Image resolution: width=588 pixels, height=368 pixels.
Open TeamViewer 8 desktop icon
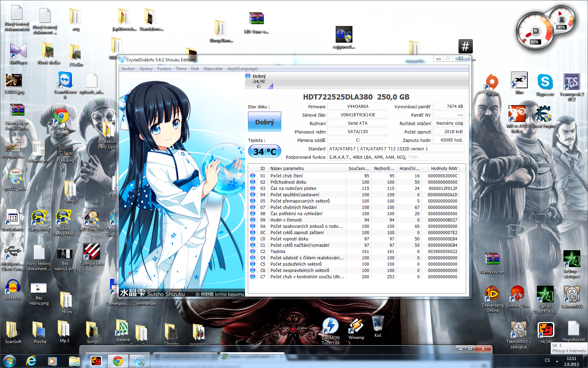(x=65, y=85)
